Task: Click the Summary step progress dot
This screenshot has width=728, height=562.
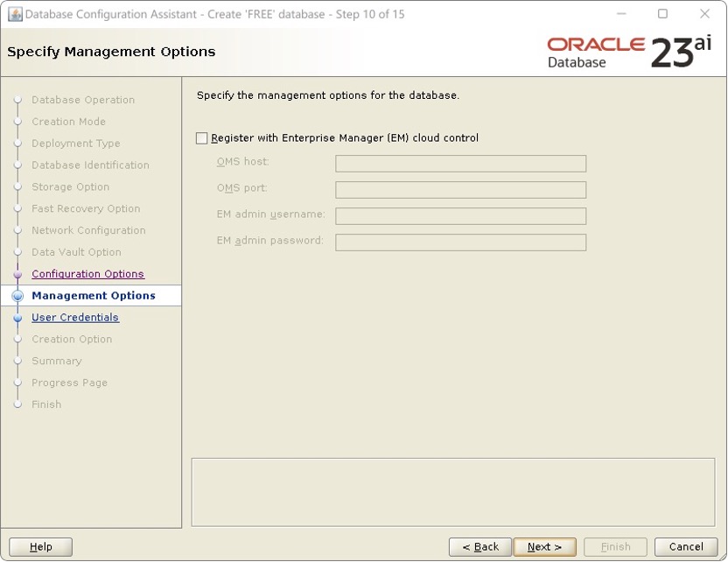Action: (x=18, y=361)
